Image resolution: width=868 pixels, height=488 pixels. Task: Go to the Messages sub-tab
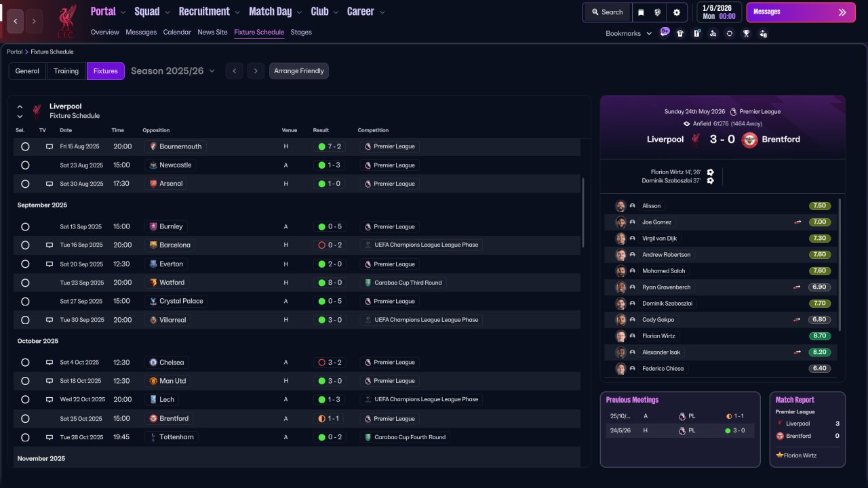(141, 32)
